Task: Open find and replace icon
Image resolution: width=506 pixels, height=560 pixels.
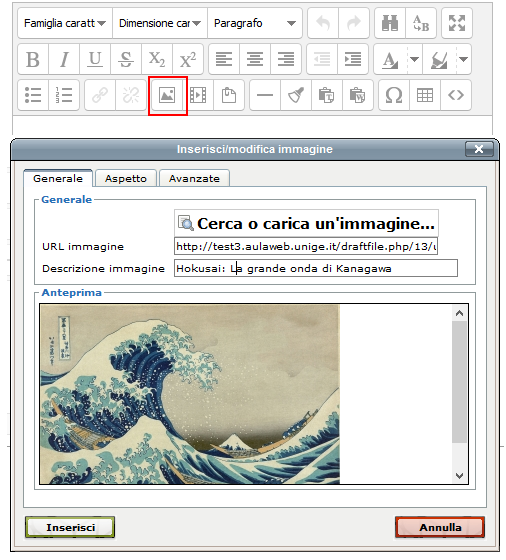Action: click(x=421, y=23)
